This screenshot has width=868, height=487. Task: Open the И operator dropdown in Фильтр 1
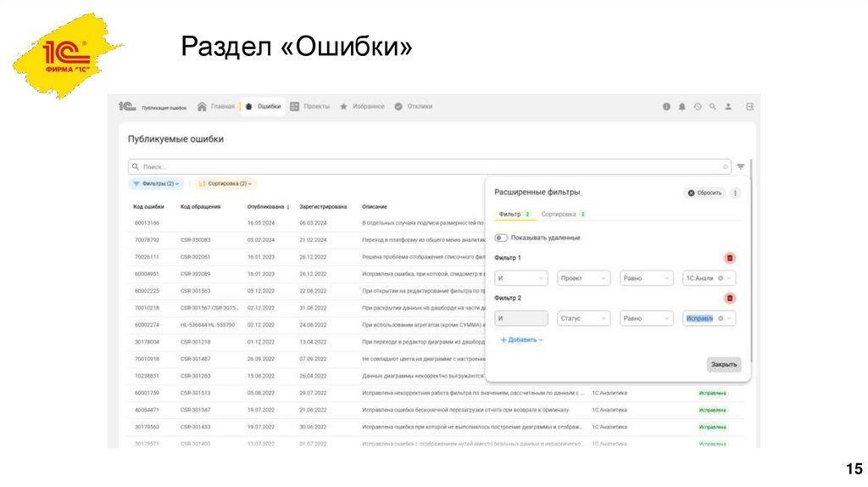(521, 278)
